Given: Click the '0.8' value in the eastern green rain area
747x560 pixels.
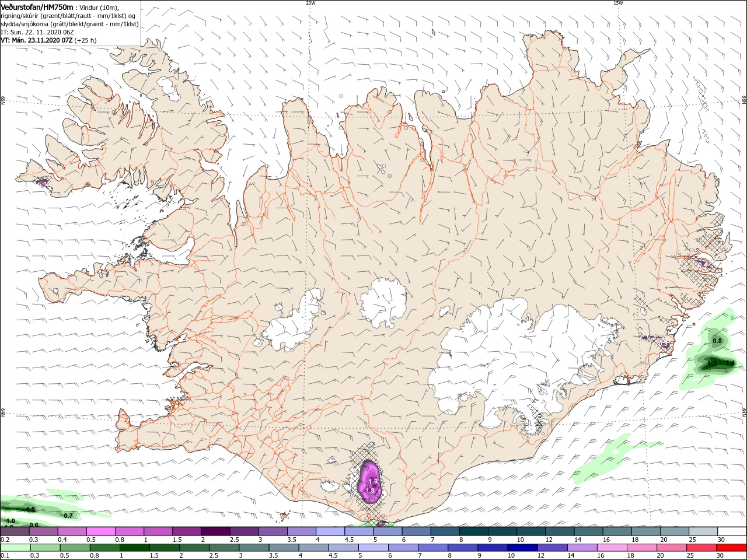Looking at the screenshot, I should [717, 341].
